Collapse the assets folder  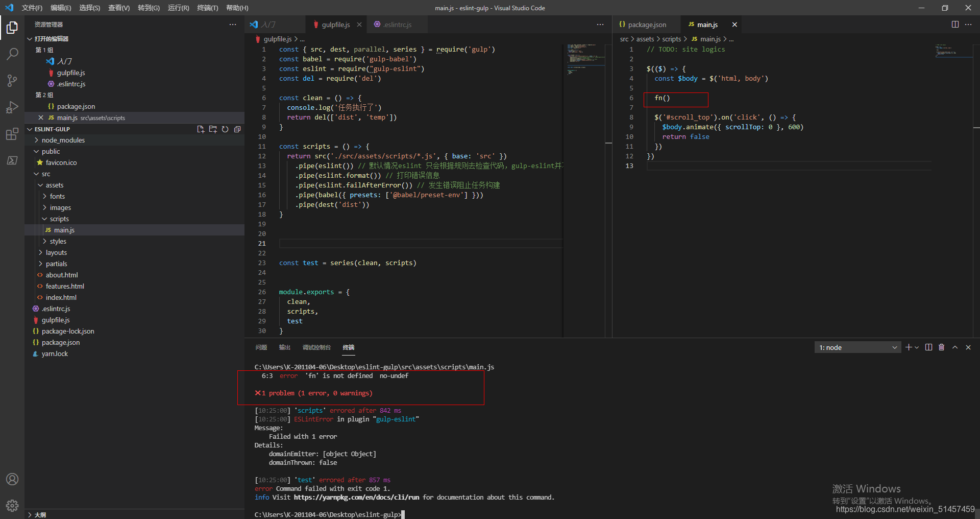click(x=134, y=185)
